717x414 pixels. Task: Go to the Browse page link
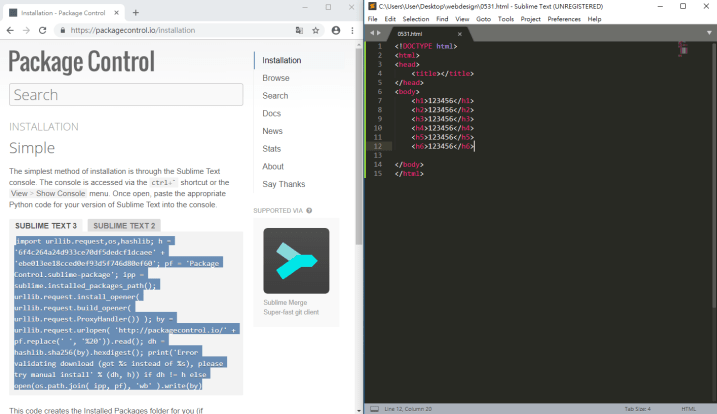(x=276, y=78)
